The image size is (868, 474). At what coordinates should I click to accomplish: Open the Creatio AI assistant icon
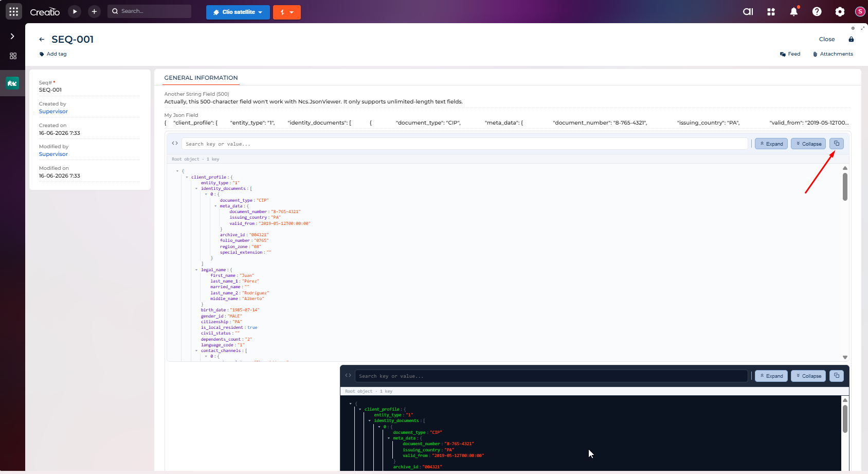pyautogui.click(x=748, y=11)
